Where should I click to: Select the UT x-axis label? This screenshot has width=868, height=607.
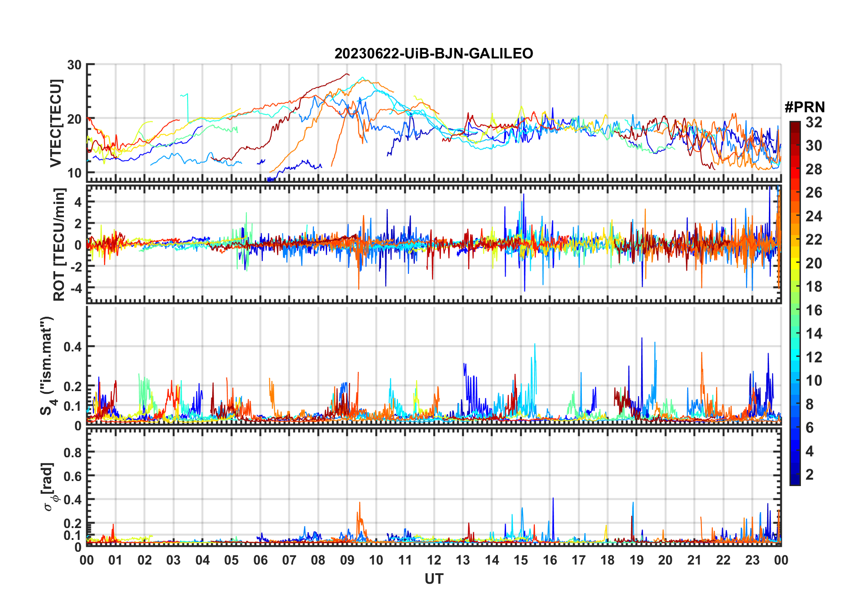[434, 579]
